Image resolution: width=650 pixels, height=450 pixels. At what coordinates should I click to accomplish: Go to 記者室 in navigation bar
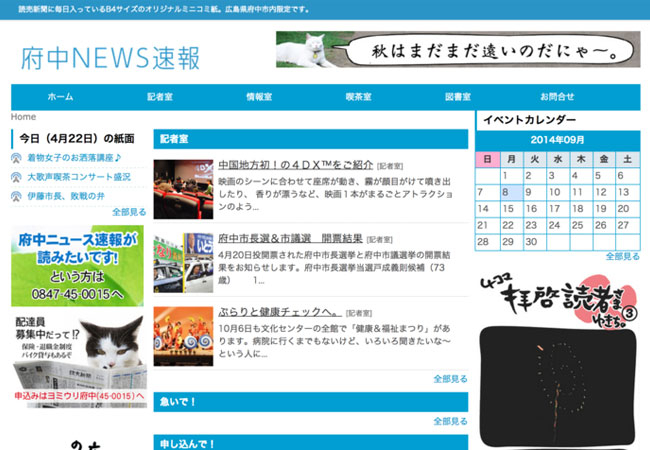coord(160,97)
